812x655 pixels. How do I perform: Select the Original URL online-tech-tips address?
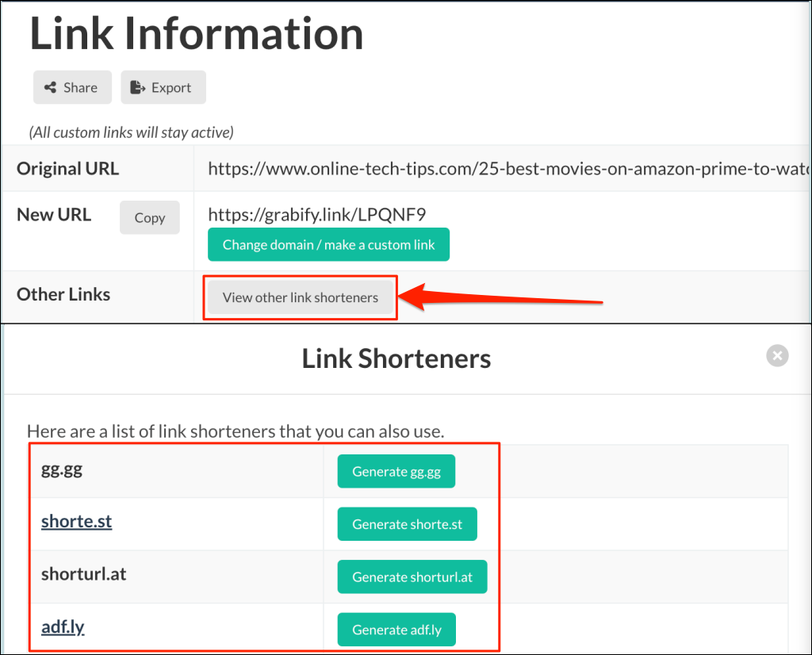coord(509,169)
